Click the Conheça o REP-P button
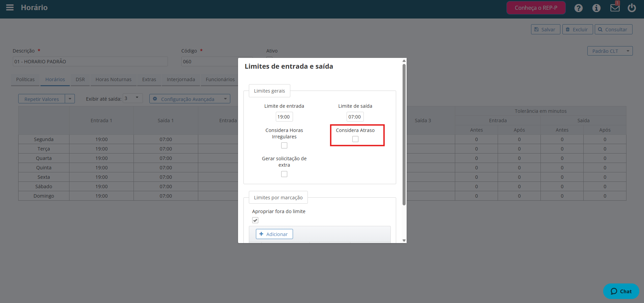Image resolution: width=644 pixels, height=303 pixels. (x=536, y=8)
